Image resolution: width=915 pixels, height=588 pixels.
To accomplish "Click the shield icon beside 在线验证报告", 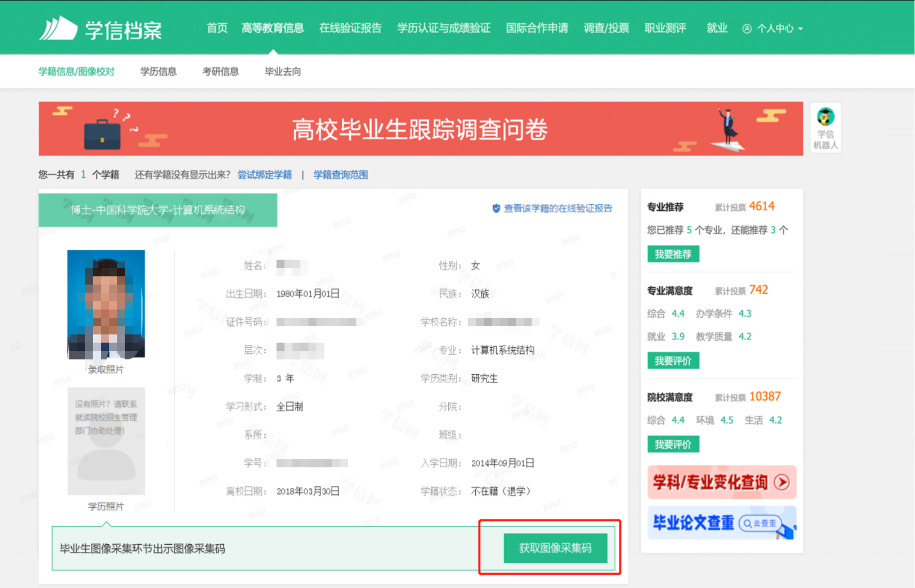I will [x=496, y=209].
